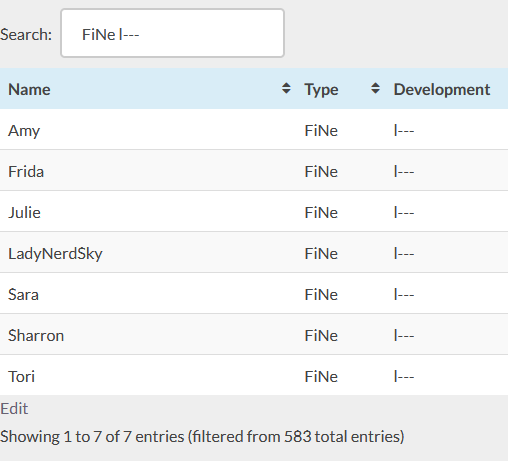The height and width of the screenshot is (461, 508).
Task: Open the Edit link below the table
Action: coord(14,408)
